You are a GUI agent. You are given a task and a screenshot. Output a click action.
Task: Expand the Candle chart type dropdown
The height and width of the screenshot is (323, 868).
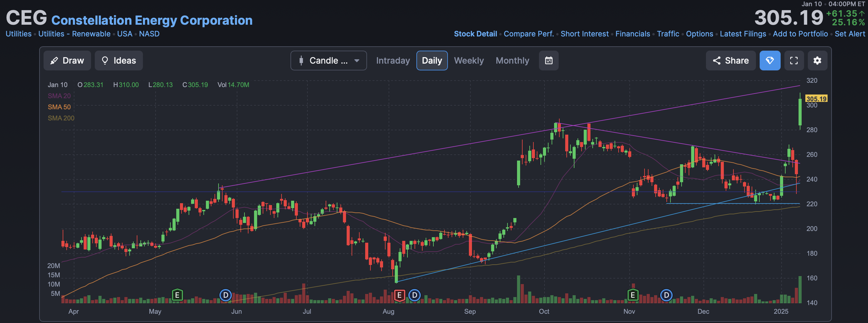(328, 61)
